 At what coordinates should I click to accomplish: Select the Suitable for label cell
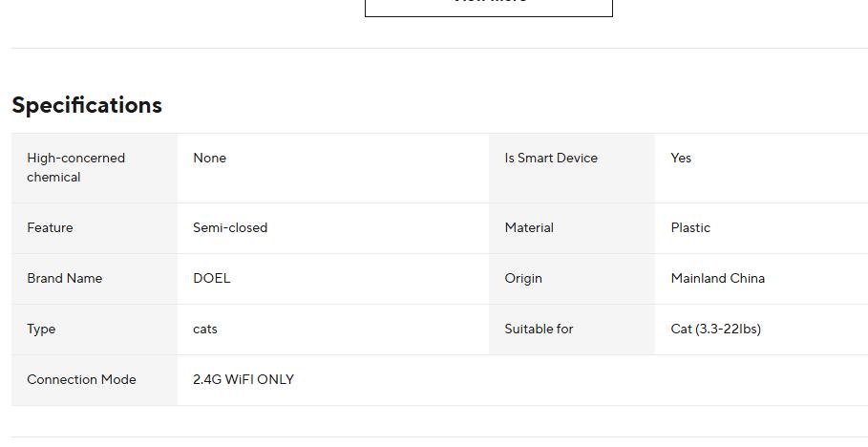tap(539, 329)
